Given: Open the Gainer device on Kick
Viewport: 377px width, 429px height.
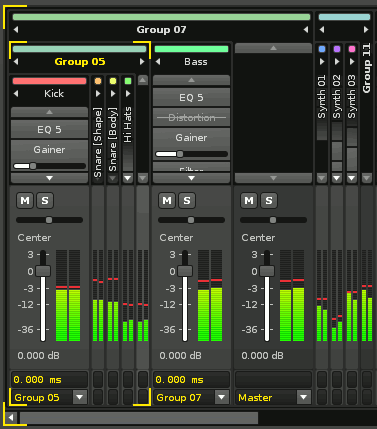Looking at the screenshot, I should tap(49, 150).
